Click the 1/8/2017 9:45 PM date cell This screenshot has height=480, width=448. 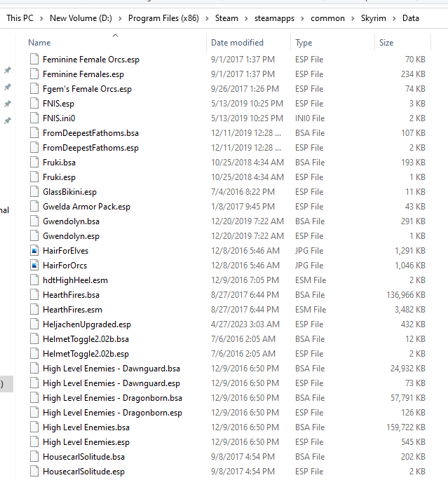click(x=243, y=207)
